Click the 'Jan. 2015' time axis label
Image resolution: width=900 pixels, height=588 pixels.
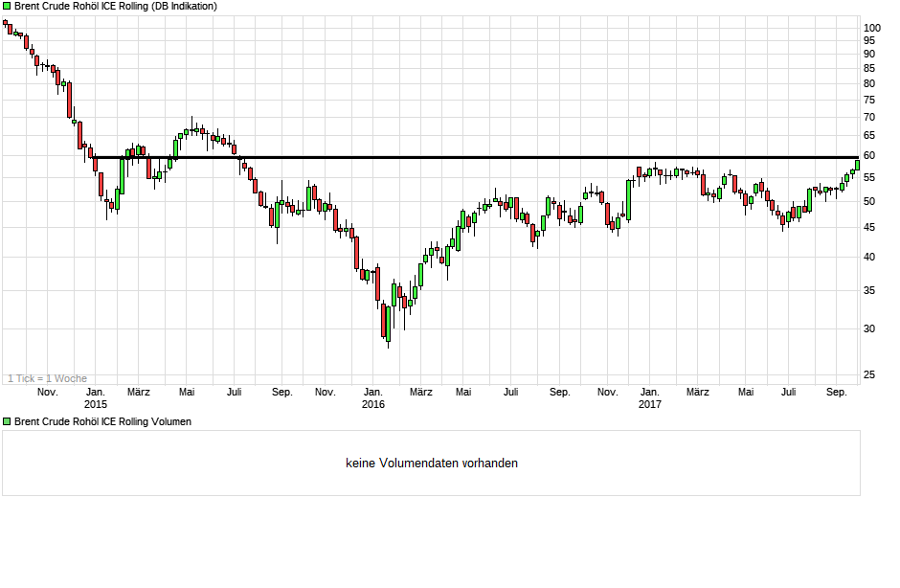coord(96,398)
